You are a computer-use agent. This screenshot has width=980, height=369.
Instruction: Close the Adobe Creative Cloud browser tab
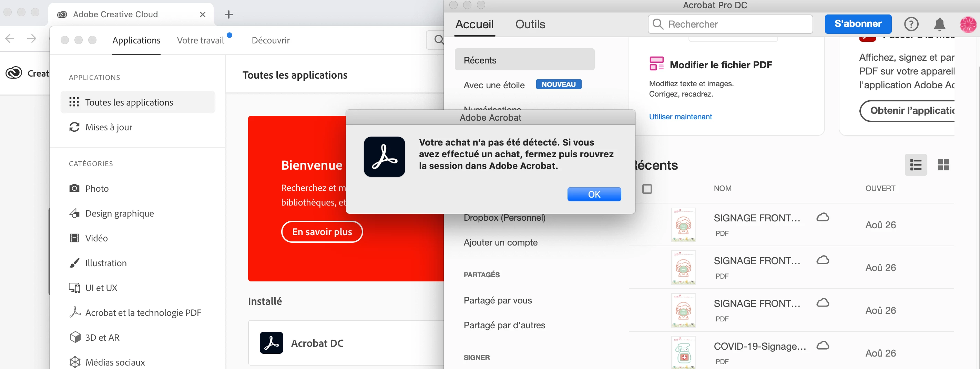202,14
